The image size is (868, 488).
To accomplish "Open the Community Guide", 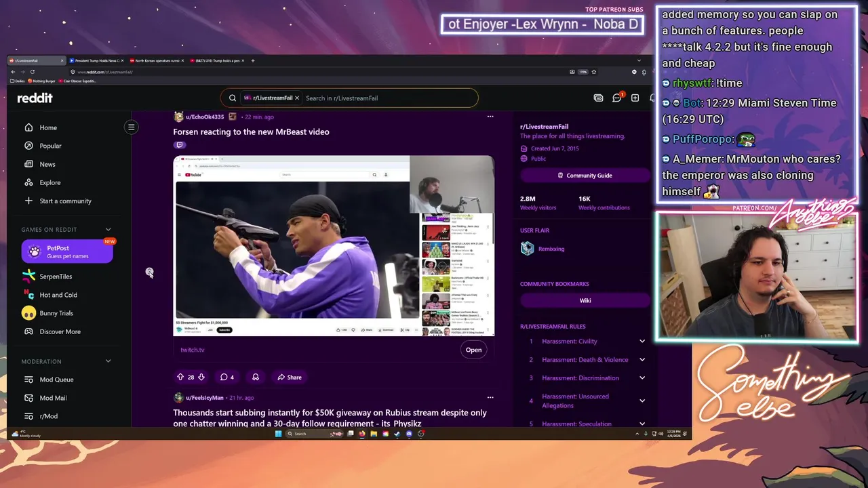I will [x=585, y=176].
